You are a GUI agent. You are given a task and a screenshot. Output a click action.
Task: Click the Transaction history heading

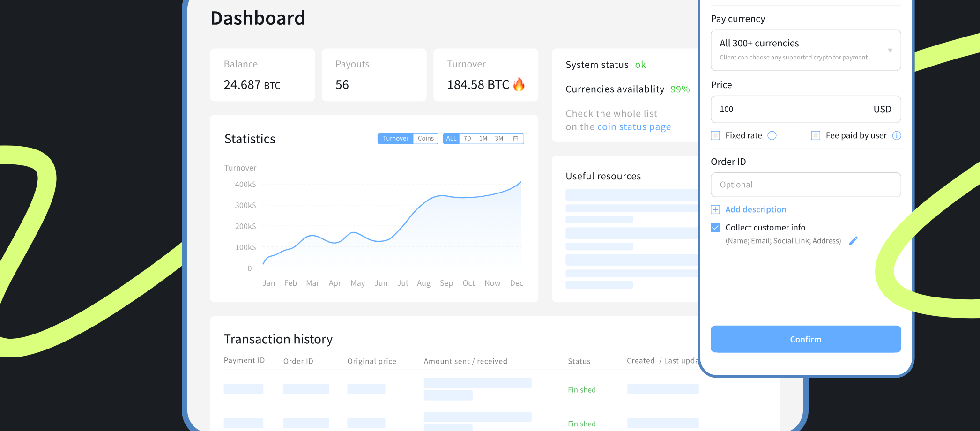tap(278, 339)
